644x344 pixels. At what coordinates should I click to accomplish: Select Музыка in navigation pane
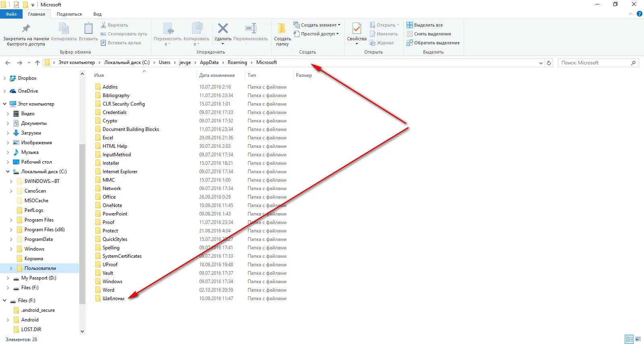[x=30, y=152]
